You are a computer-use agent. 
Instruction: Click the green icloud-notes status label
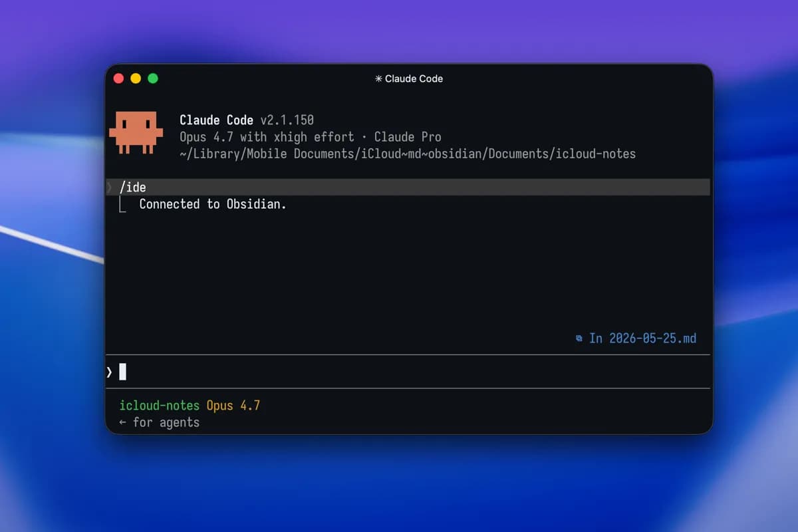click(x=160, y=405)
